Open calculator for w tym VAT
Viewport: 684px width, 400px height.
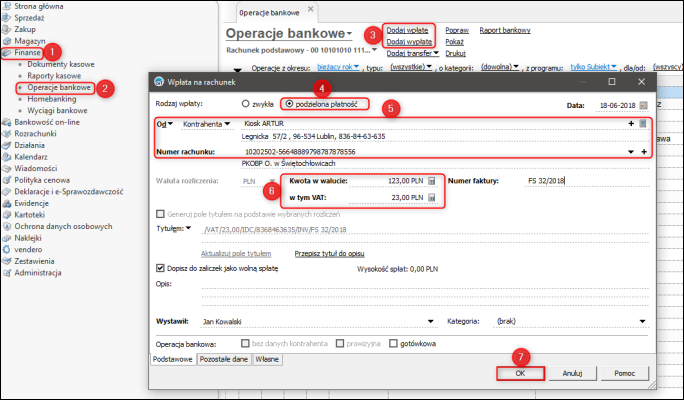click(x=431, y=198)
